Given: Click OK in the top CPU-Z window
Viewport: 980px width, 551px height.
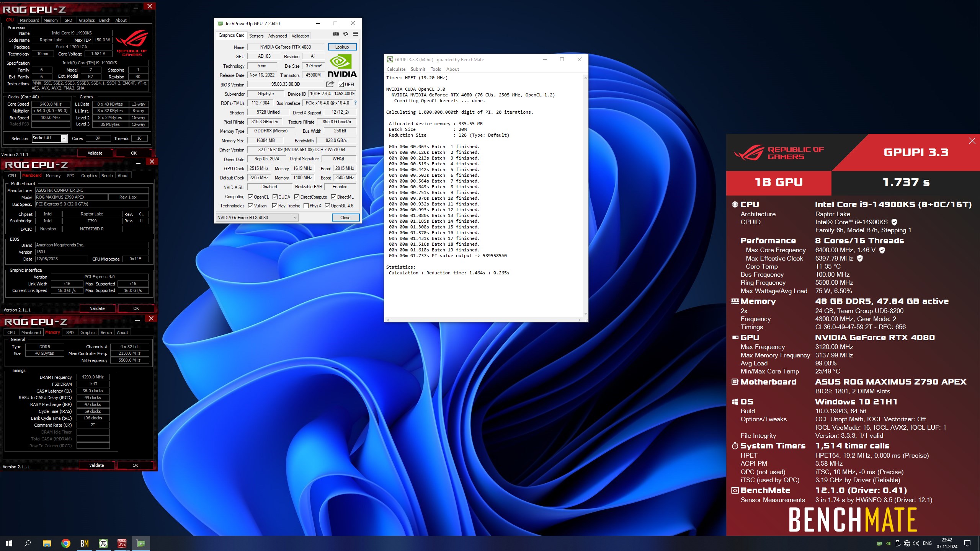Looking at the screenshot, I should [x=134, y=153].
